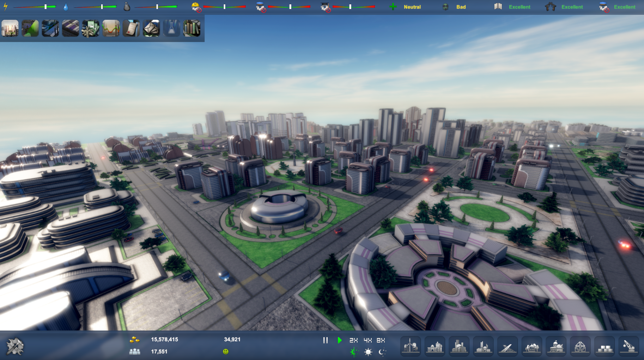This screenshot has height=360, width=644.
Task: Switch to night moon mode
Action: pyautogui.click(x=382, y=352)
